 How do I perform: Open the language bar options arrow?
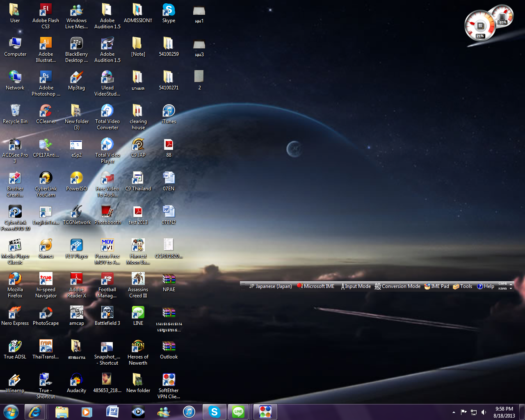[511, 289]
